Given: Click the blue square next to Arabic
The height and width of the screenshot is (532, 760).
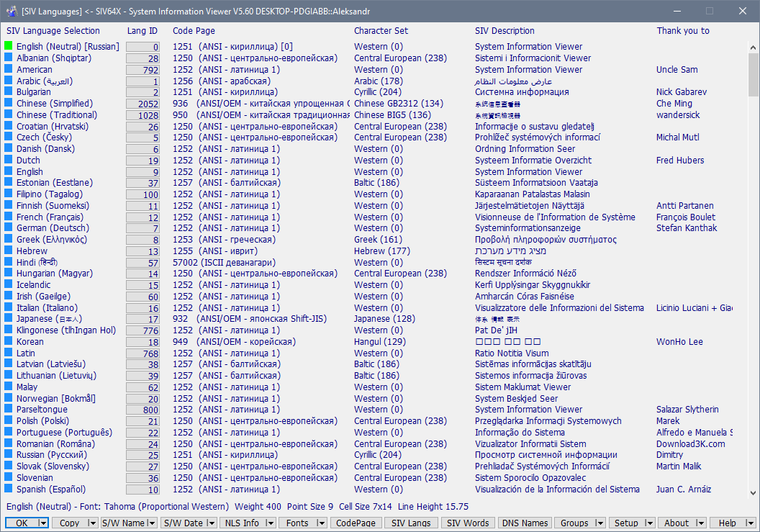Looking at the screenshot, I should coord(8,80).
